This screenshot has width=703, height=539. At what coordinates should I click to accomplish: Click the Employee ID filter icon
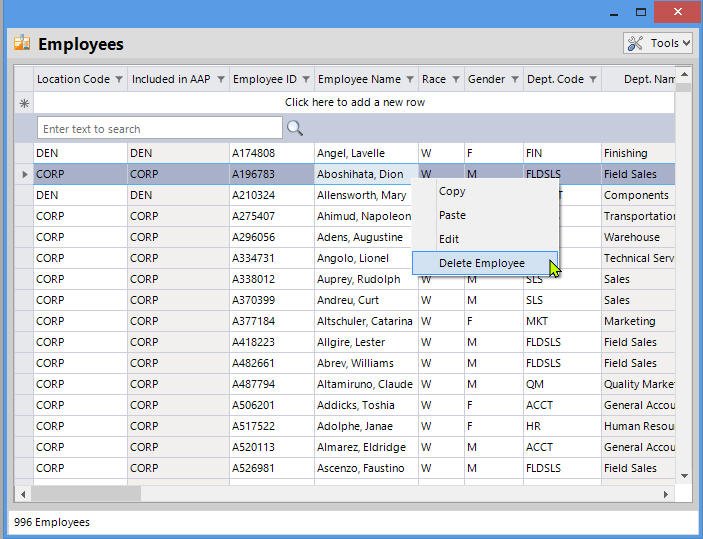[x=306, y=79]
